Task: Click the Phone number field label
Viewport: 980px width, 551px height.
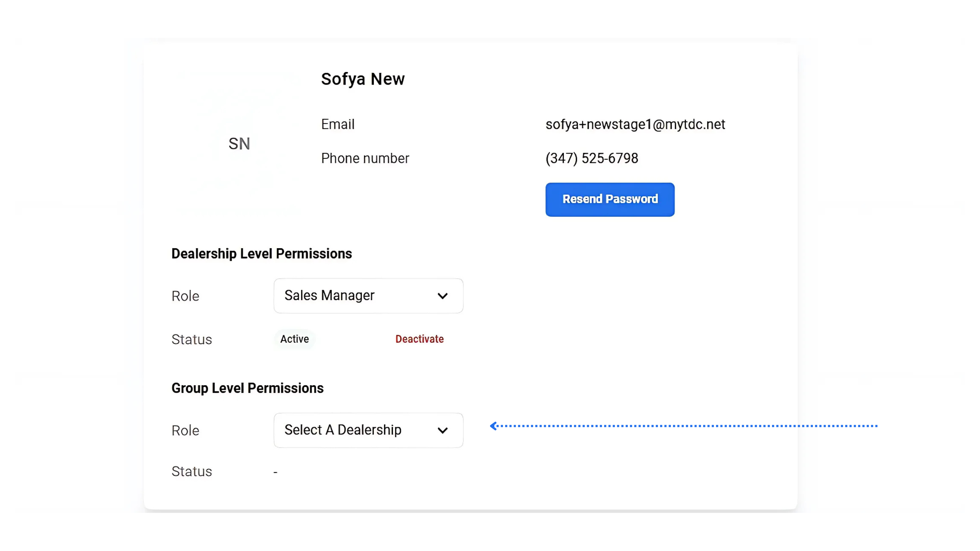Action: [x=365, y=158]
